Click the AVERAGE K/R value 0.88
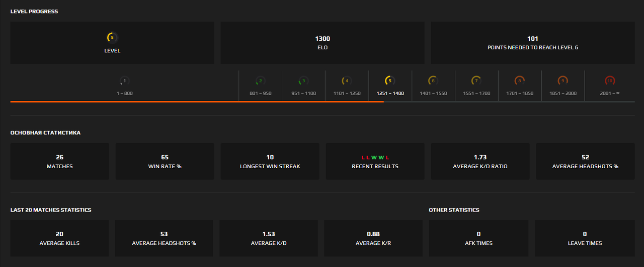The height and width of the screenshot is (267, 644). (x=373, y=234)
